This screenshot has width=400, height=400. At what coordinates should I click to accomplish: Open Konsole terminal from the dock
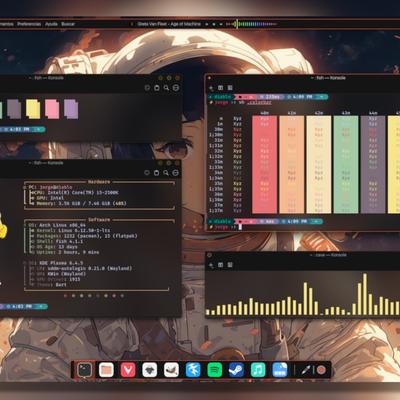click(x=85, y=370)
